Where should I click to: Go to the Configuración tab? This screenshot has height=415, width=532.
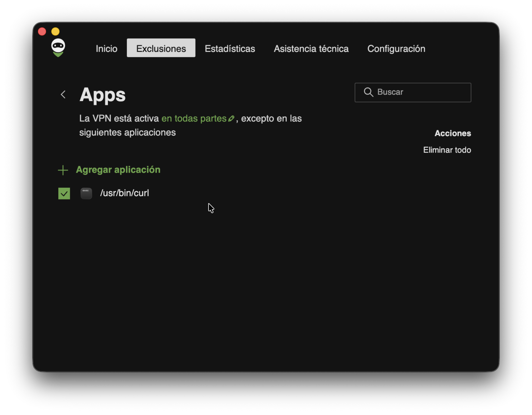tap(396, 48)
